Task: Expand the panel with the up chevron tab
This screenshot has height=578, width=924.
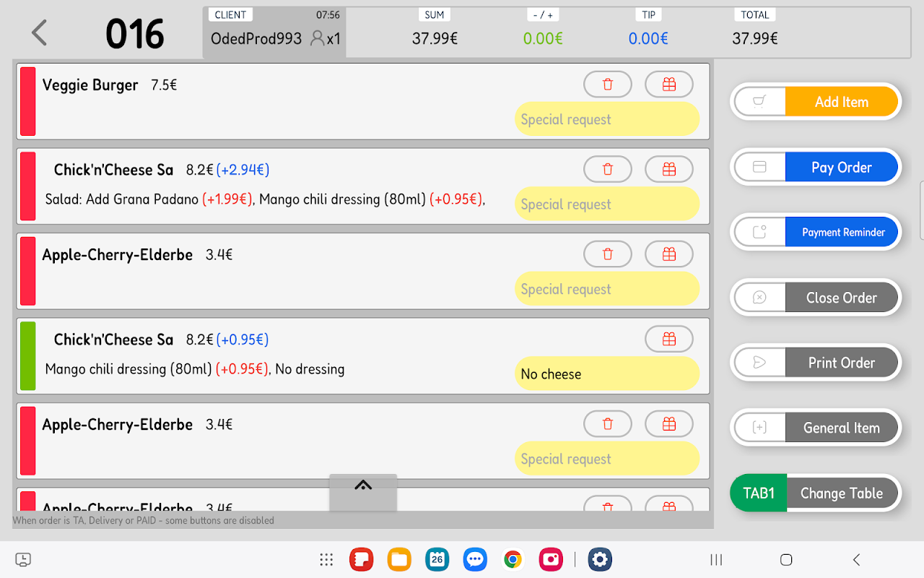Action: pyautogui.click(x=363, y=491)
